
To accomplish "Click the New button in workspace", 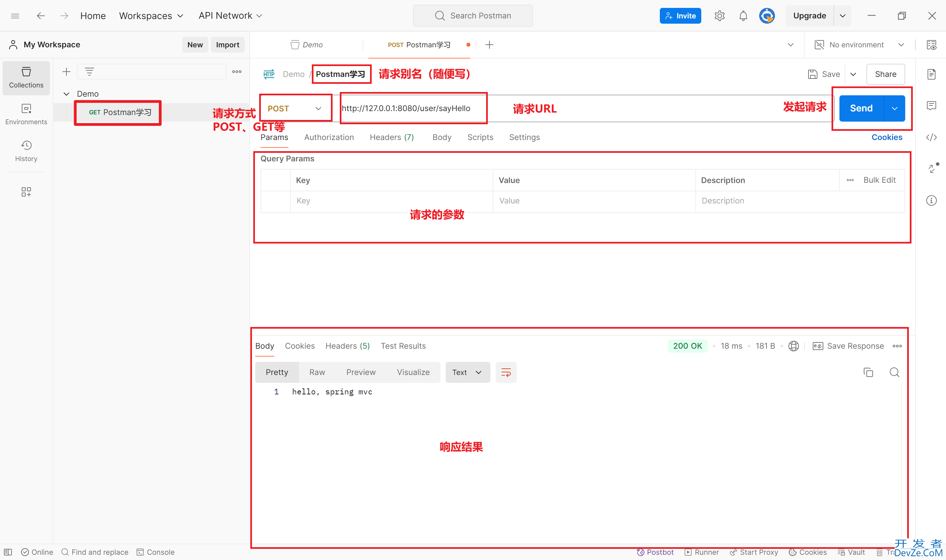I will coord(195,45).
